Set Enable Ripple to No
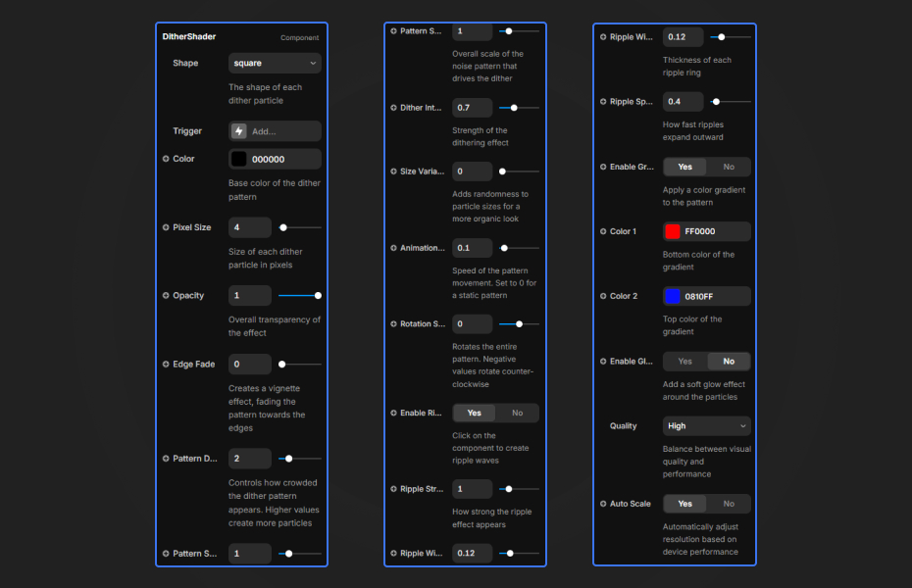912x588 pixels. pos(518,413)
